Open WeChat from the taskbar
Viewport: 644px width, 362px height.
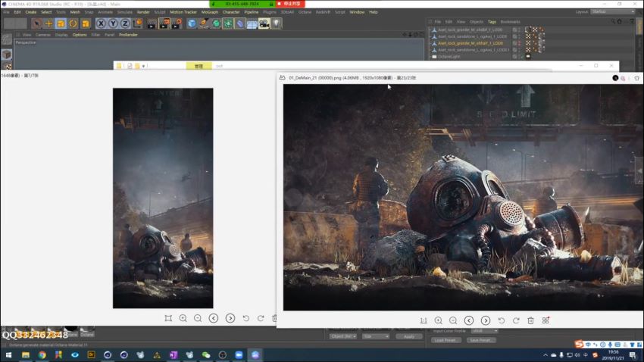(206, 355)
